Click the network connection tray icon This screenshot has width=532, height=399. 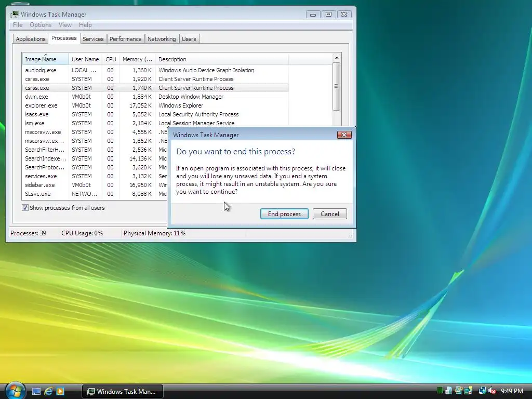[x=482, y=391]
